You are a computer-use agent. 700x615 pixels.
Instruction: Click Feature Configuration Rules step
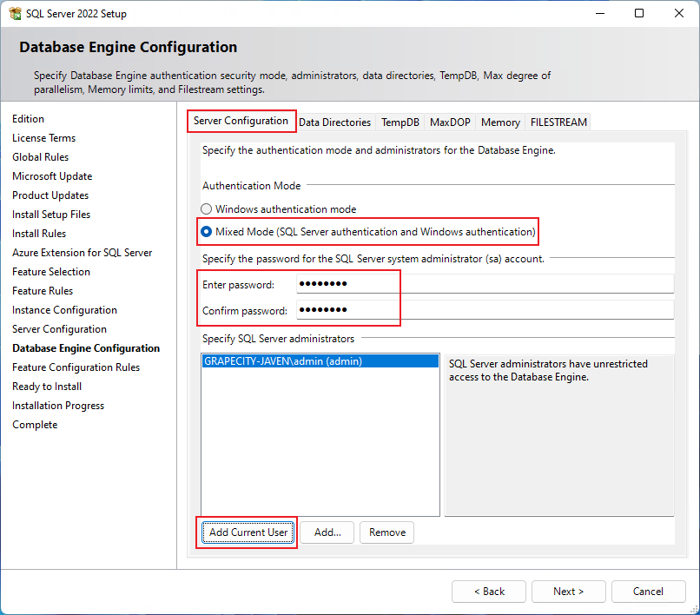76,367
